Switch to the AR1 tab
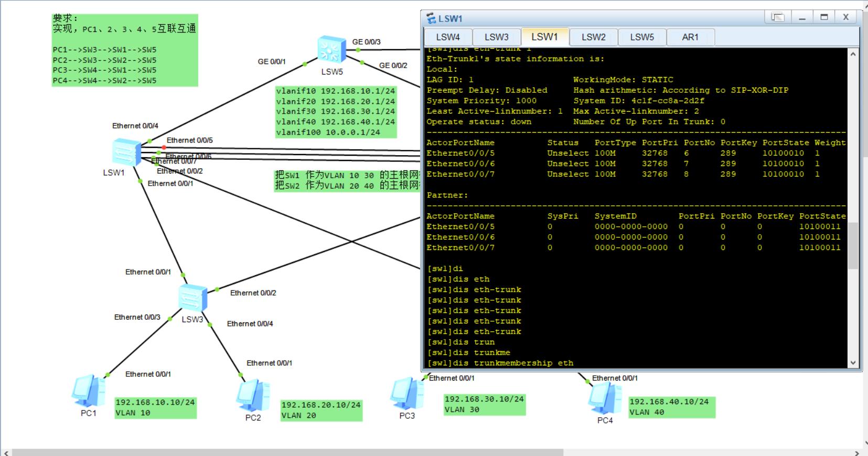The image size is (868, 456). click(x=690, y=37)
